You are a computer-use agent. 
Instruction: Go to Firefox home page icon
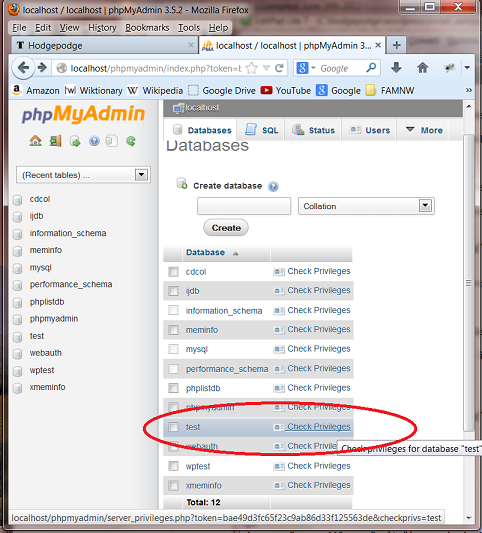pyautogui.click(x=423, y=68)
